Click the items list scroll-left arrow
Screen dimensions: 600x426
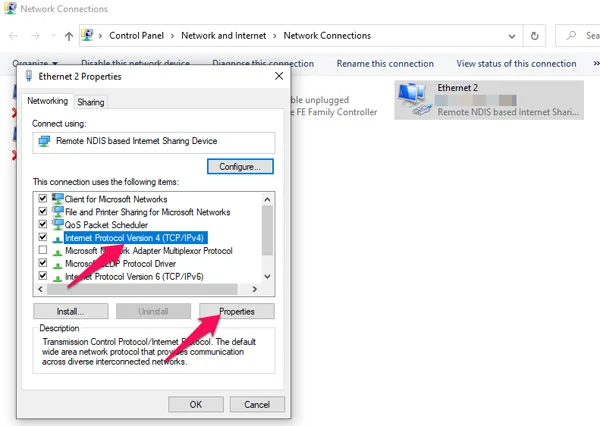tap(41, 289)
